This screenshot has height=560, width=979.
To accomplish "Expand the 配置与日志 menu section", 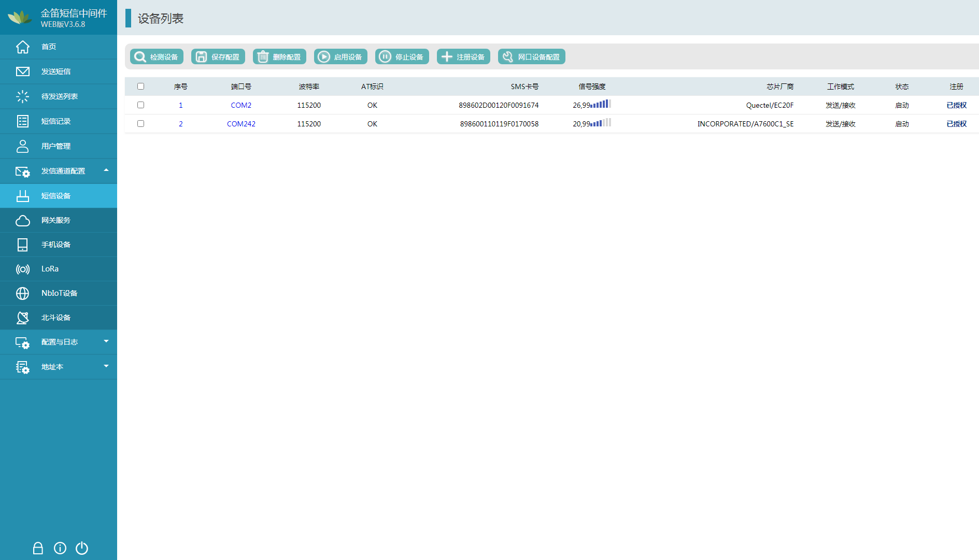I will point(106,341).
